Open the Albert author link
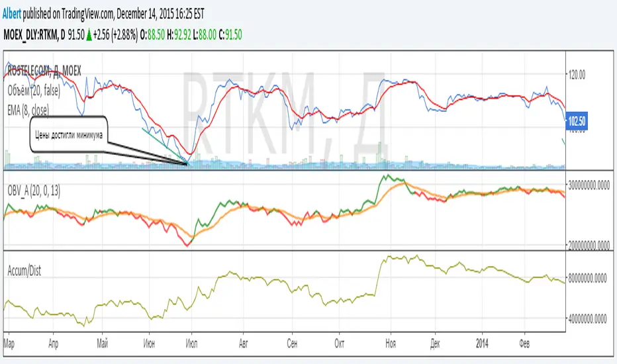Viewport: 617px width, 364px height. [x=12, y=14]
